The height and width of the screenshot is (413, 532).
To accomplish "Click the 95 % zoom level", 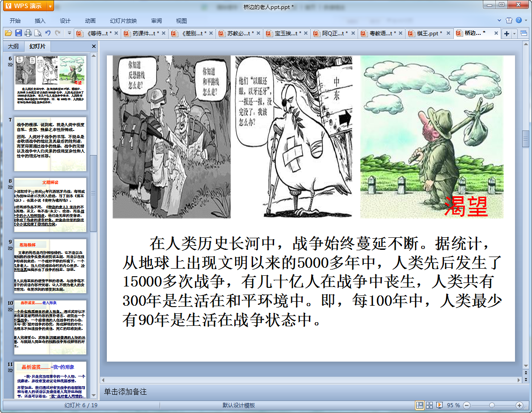I will [453, 405].
